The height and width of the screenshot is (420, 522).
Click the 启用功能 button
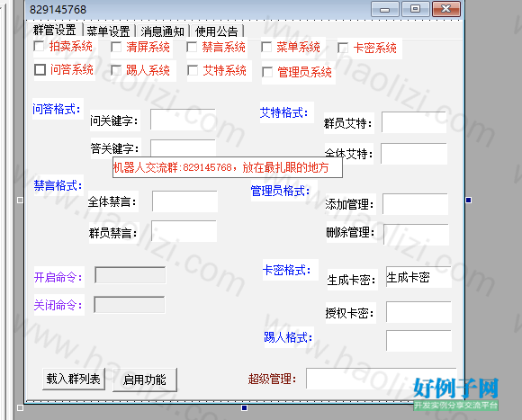145,380
